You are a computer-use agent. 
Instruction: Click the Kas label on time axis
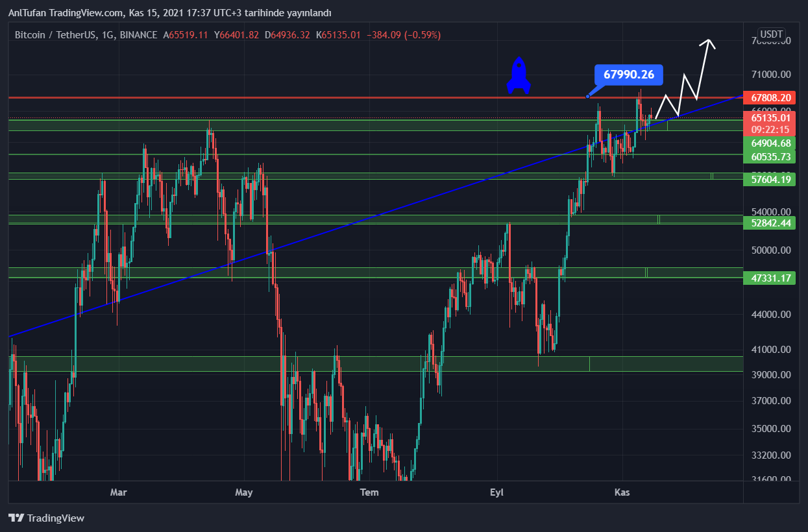click(x=622, y=492)
